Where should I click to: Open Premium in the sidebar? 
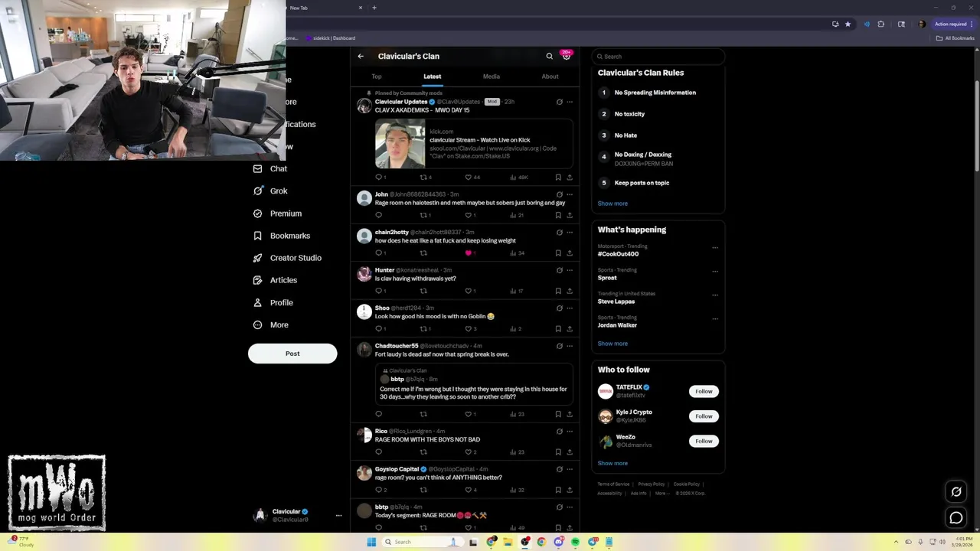(277, 214)
